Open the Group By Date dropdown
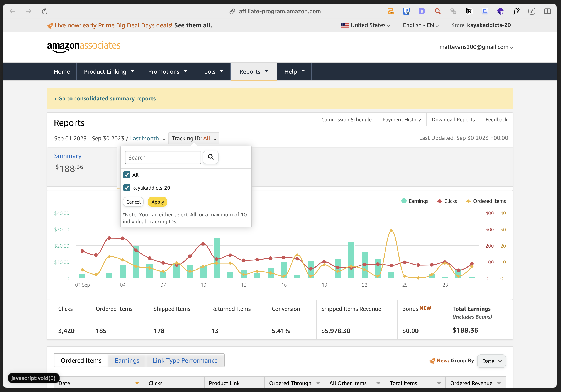This screenshot has height=392, width=561. coord(491,361)
